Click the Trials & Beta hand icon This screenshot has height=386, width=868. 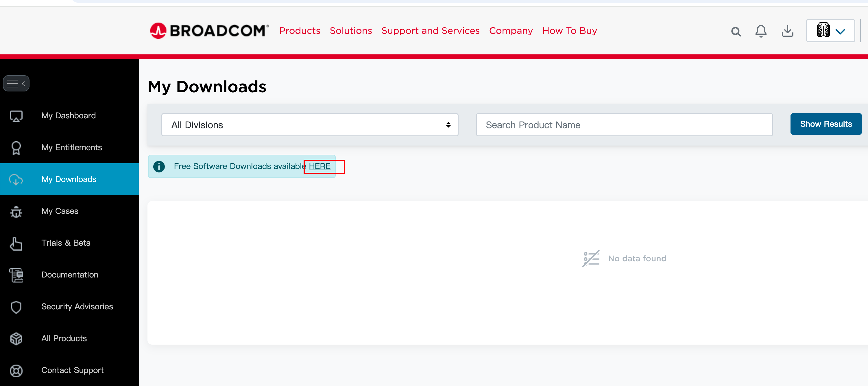16,243
